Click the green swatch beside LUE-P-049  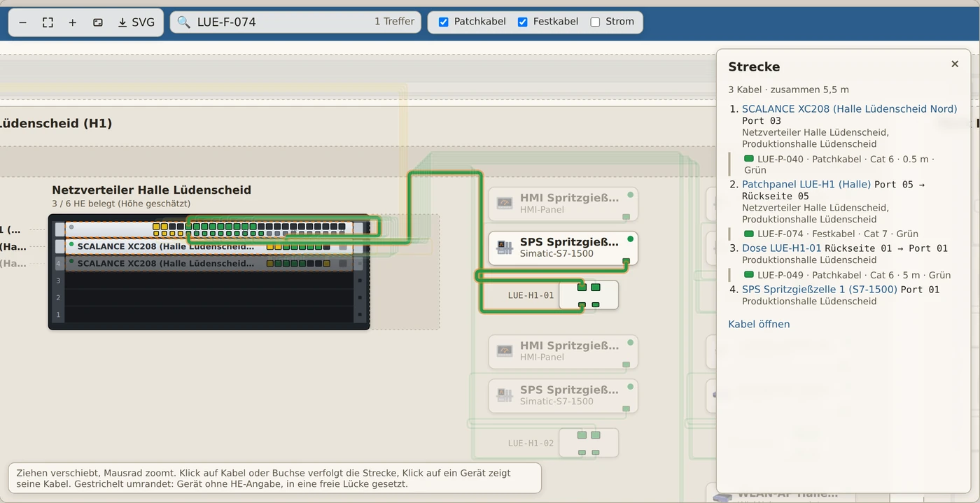pos(748,275)
